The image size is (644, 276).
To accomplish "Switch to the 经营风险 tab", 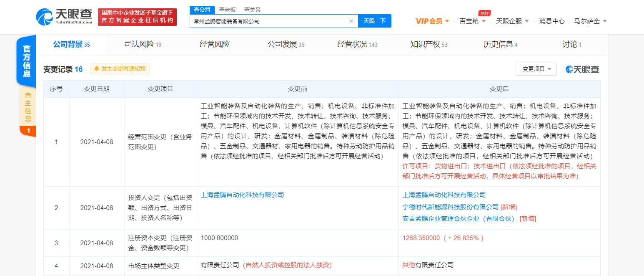I will click(x=215, y=45).
